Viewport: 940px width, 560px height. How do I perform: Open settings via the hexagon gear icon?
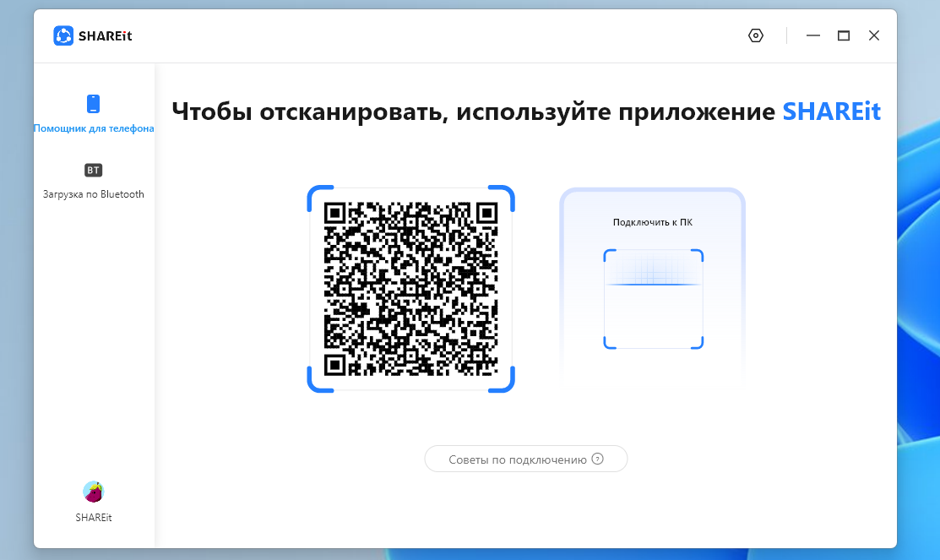click(755, 36)
